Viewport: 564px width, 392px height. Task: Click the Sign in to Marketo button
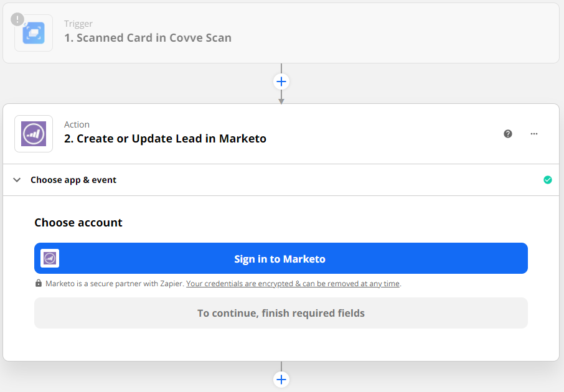coord(281,258)
